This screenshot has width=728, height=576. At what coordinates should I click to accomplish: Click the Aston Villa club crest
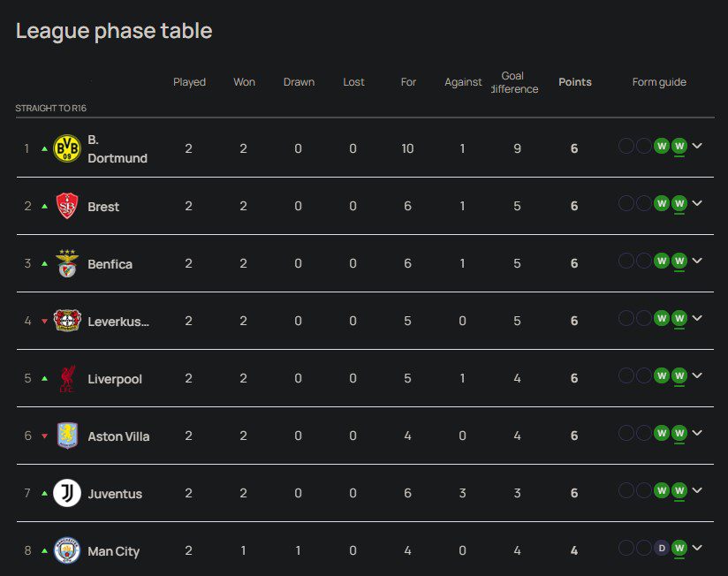(67, 436)
